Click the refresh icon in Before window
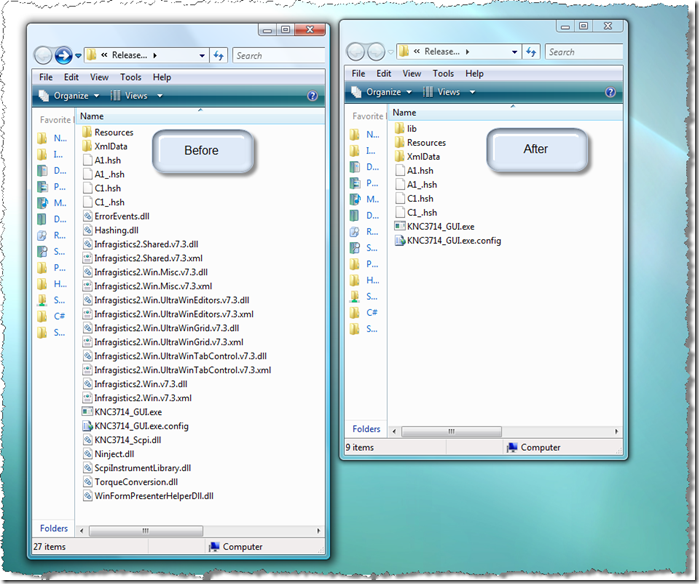This screenshot has height=584, width=699. 218,55
